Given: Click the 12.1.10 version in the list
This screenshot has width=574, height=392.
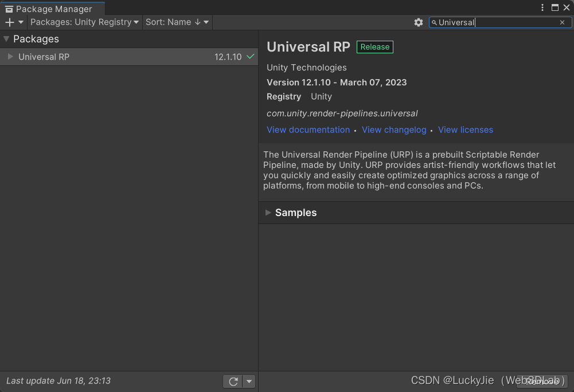Looking at the screenshot, I should click(x=228, y=57).
